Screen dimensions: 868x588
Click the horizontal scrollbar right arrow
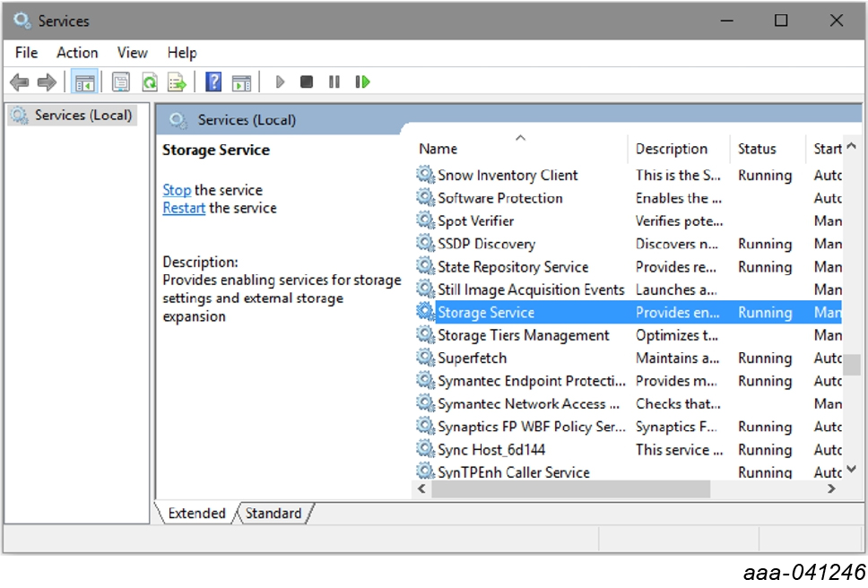pyautogui.click(x=831, y=489)
